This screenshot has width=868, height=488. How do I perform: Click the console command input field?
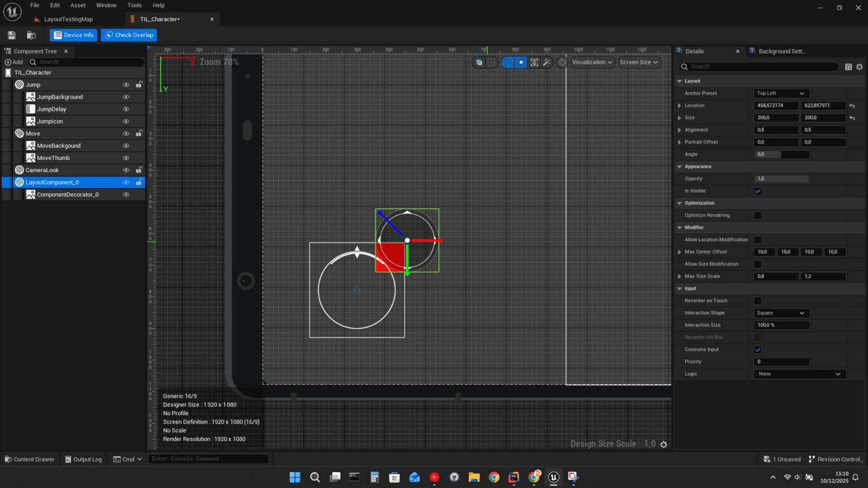(208, 459)
